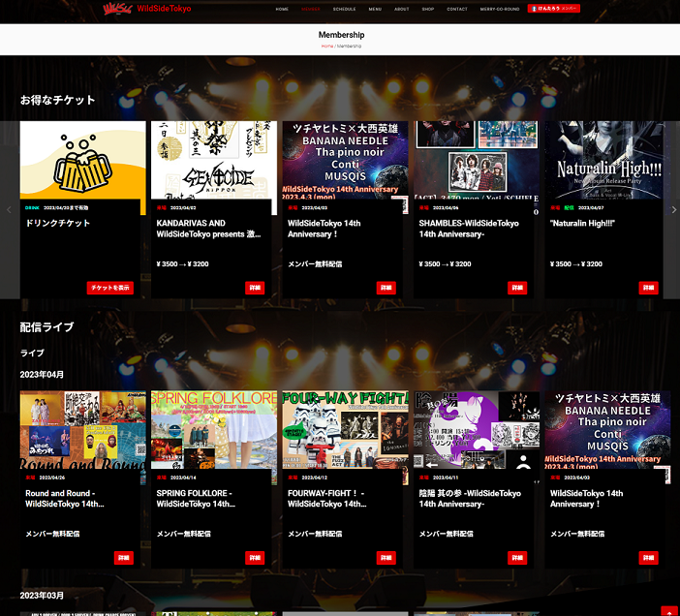Click the ドリンクチケット title
The image size is (680, 616).
(x=58, y=223)
